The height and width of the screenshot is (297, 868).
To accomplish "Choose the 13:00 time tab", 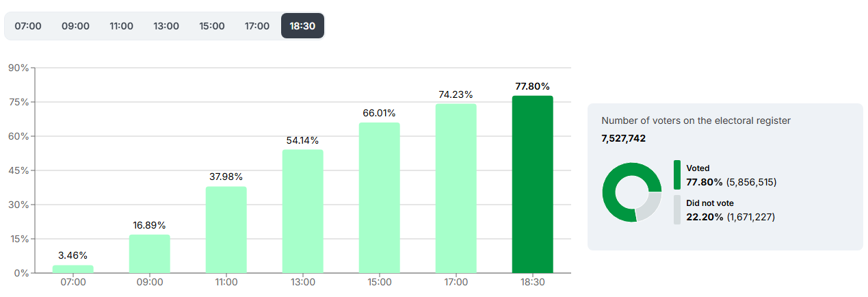I will 166,26.
